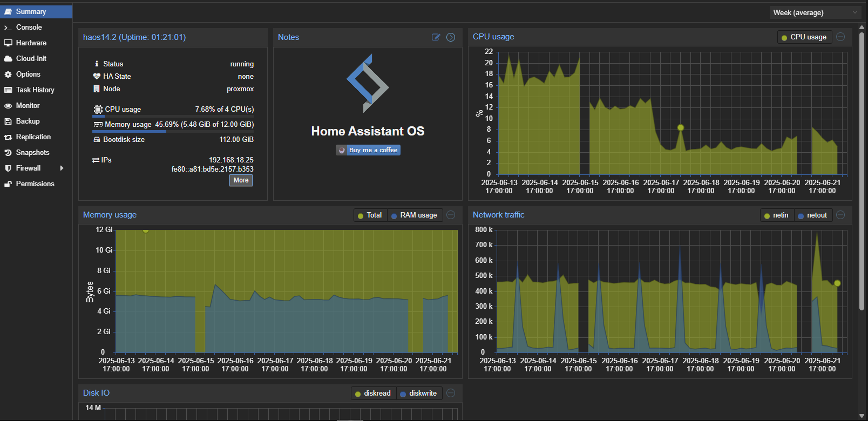Click the Status value running

(242, 64)
